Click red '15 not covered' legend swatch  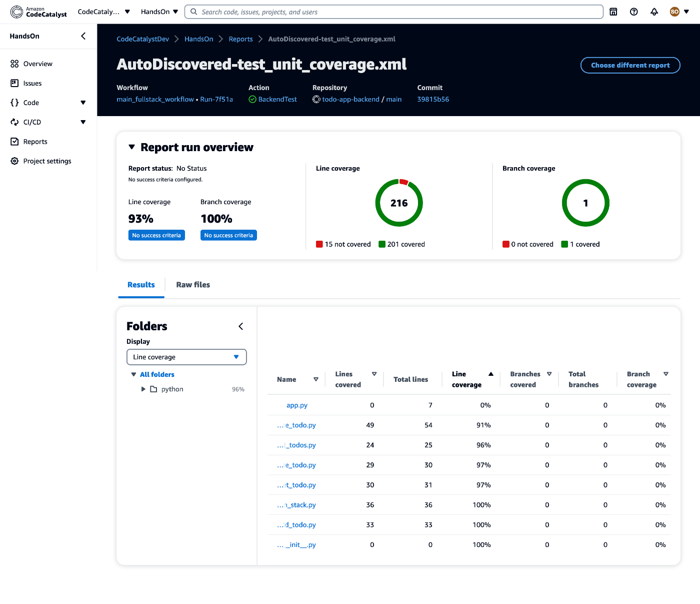tap(319, 244)
